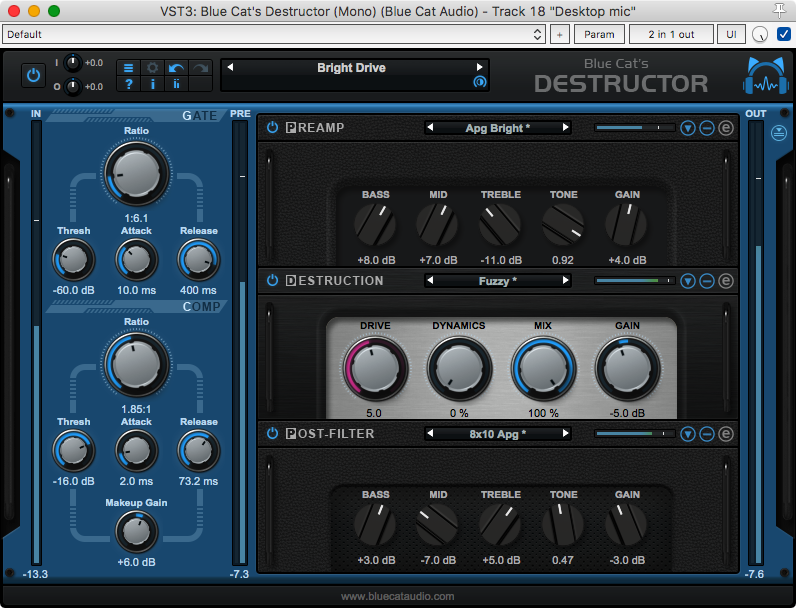Click the redo arrow icon
This screenshot has width=796, height=608.
click(200, 67)
